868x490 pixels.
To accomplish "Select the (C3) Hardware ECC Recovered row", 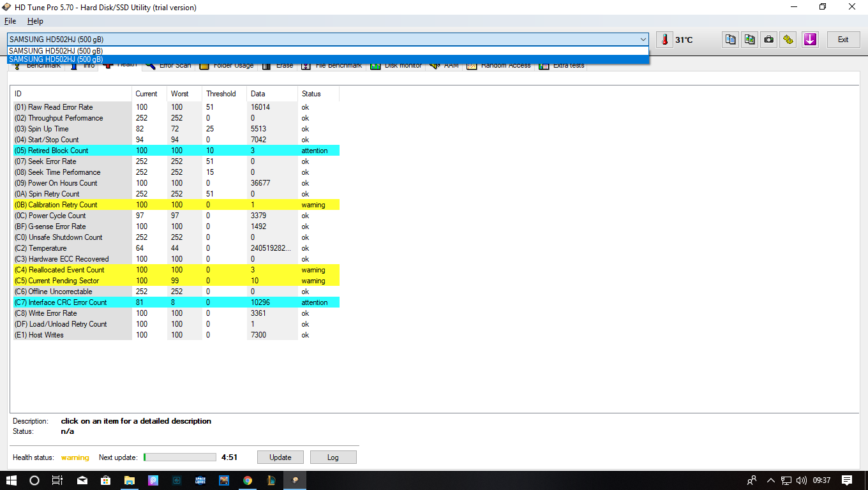I will (x=176, y=259).
